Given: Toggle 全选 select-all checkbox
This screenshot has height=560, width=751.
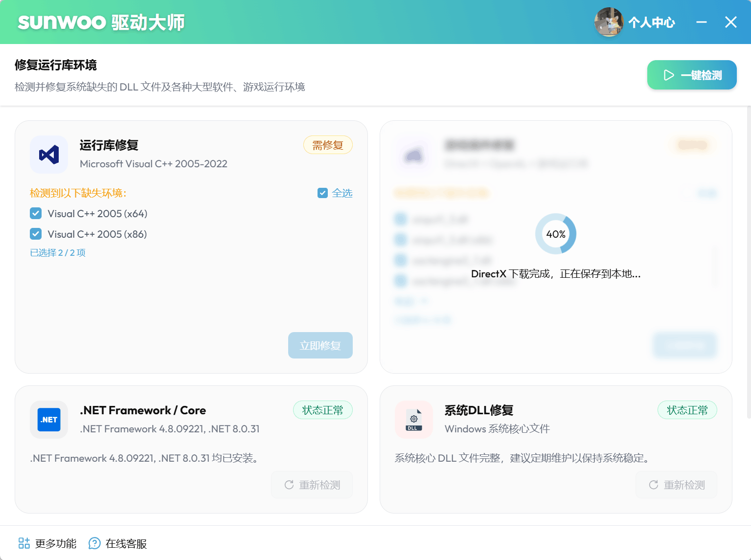Looking at the screenshot, I should click(322, 193).
